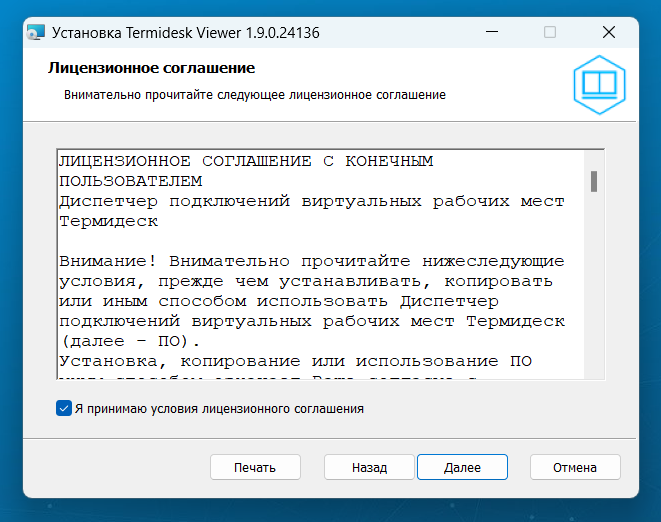Image resolution: width=661 pixels, height=522 pixels.
Task: Click the installer icon in the title bar
Action: click(35, 32)
